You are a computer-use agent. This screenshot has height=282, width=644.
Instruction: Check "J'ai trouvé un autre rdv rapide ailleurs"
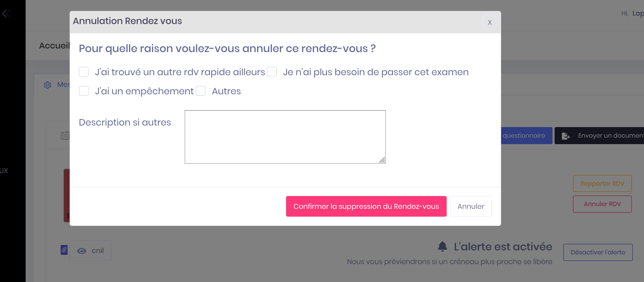pyautogui.click(x=84, y=72)
